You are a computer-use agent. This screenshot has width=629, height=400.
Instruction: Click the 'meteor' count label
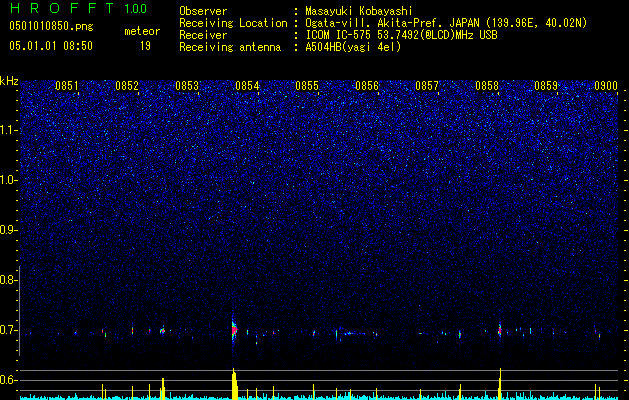(x=142, y=31)
